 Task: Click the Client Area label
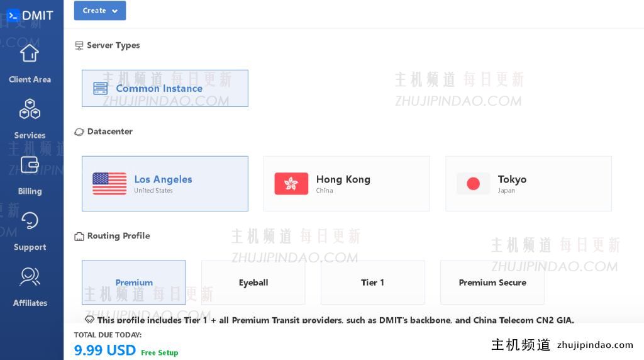[30, 79]
